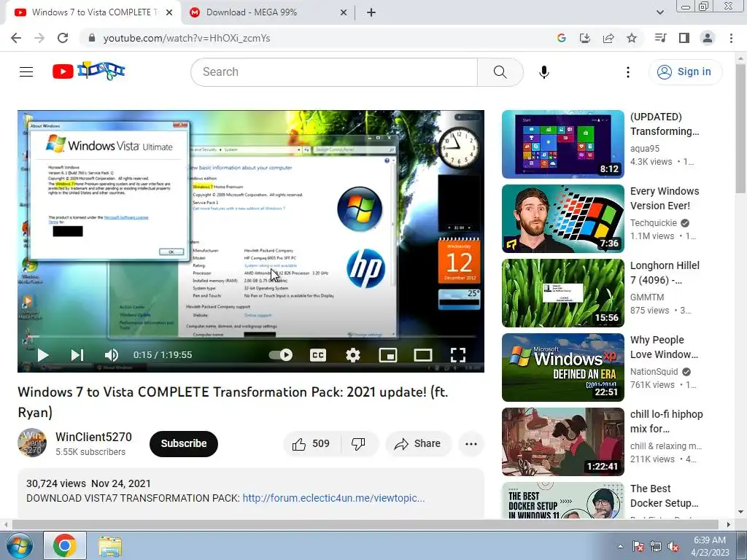Share the video
747x560 pixels.
[418, 444]
